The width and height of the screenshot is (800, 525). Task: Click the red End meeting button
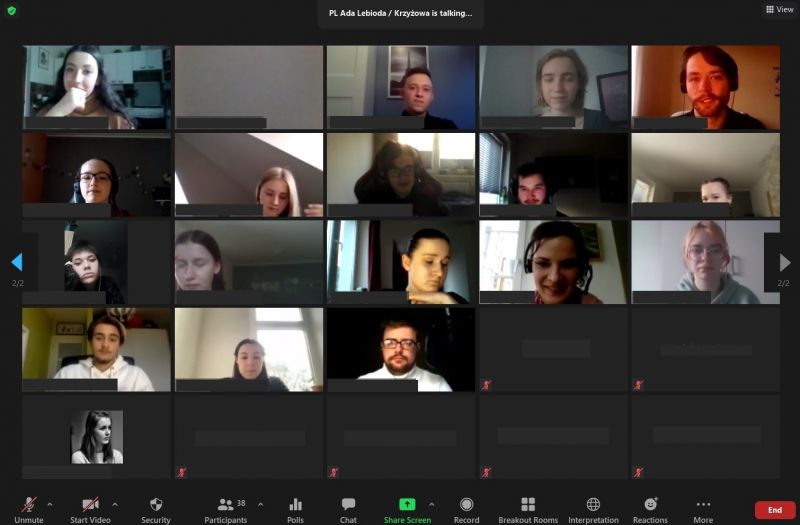tap(775, 510)
